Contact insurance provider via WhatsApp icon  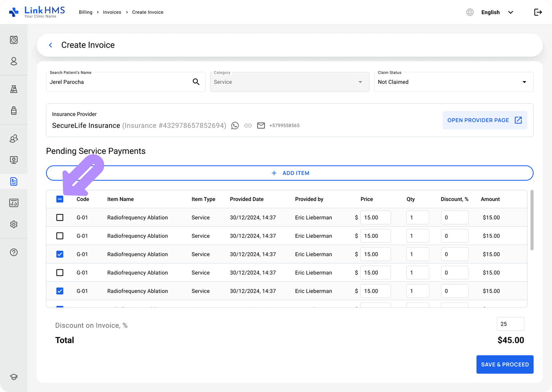[235, 125]
